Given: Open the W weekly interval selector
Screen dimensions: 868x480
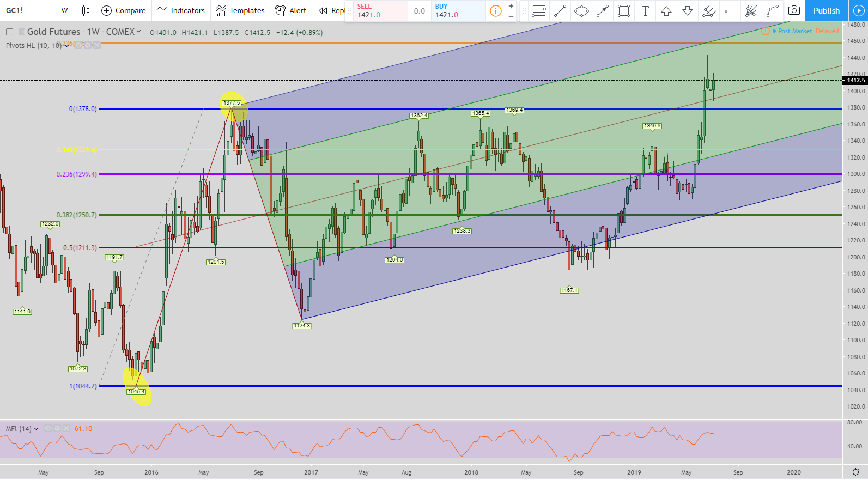Looking at the screenshot, I should click(65, 10).
